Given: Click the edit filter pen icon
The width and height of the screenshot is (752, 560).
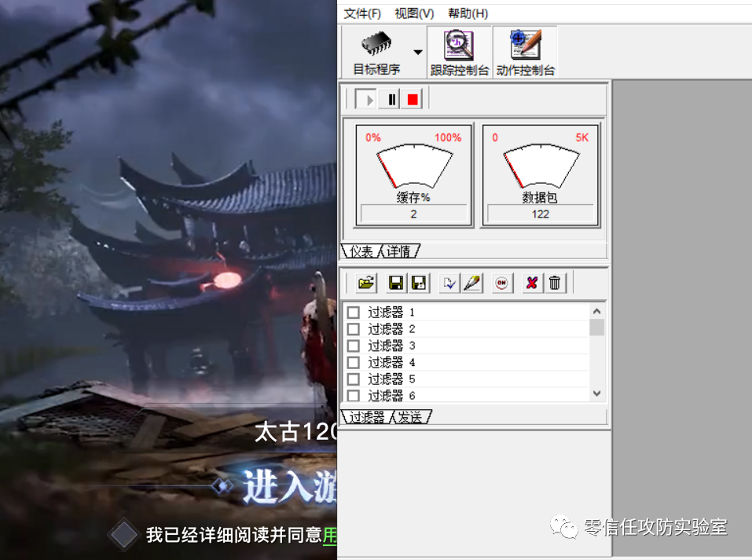Looking at the screenshot, I should click(472, 283).
